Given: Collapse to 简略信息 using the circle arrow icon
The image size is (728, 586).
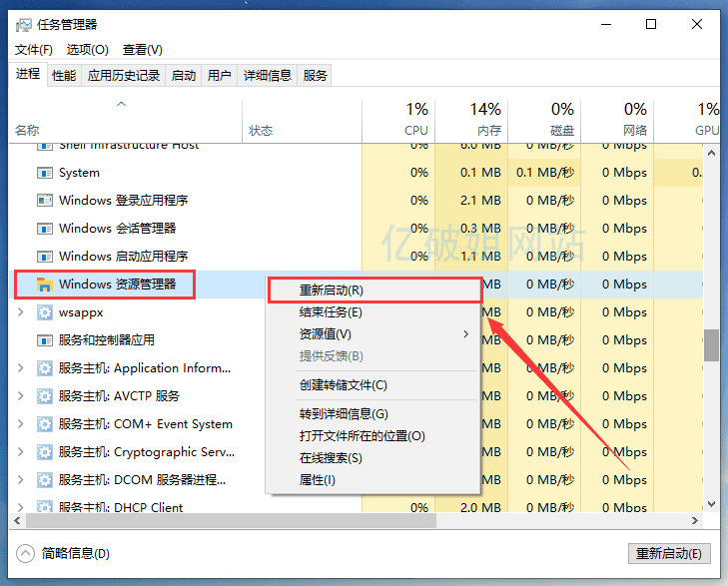Looking at the screenshot, I should (x=25, y=553).
